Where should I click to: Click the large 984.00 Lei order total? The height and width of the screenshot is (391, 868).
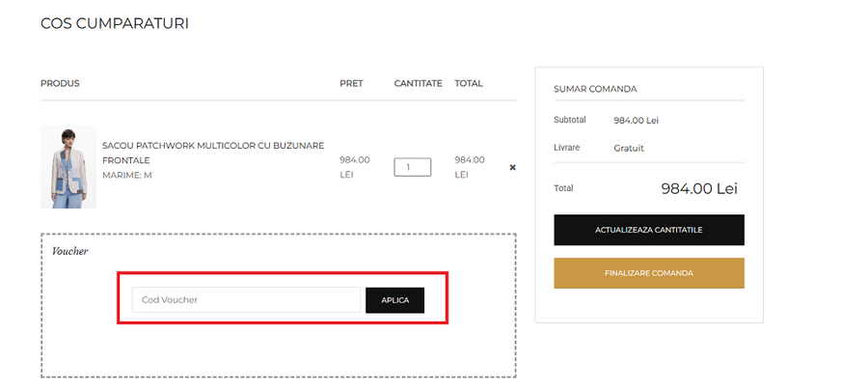coord(698,189)
